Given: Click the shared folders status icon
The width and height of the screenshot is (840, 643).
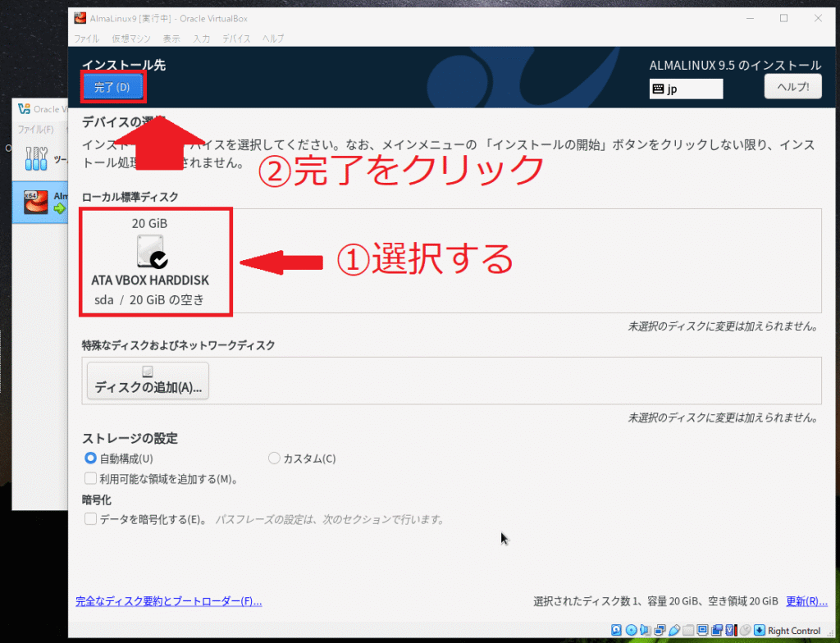Looking at the screenshot, I should tap(688, 630).
